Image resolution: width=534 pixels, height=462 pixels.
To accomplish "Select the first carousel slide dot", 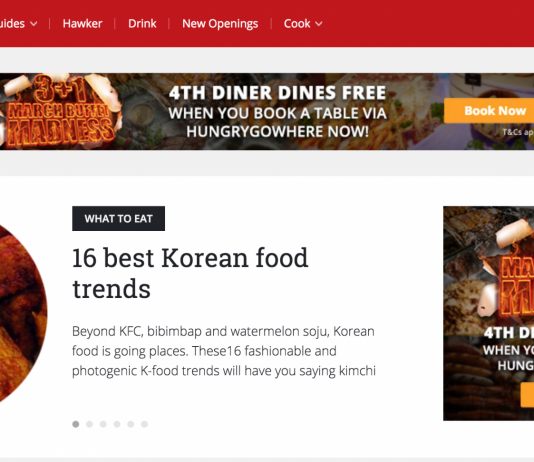I will tap(76, 424).
